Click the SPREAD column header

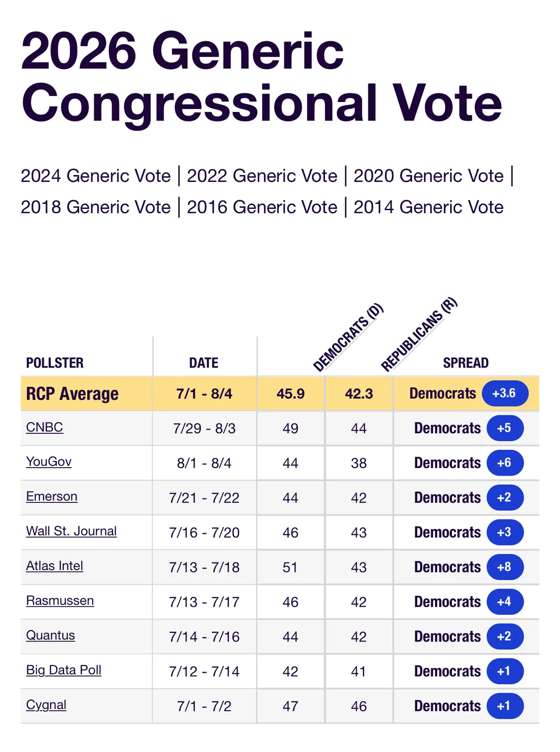[466, 363]
